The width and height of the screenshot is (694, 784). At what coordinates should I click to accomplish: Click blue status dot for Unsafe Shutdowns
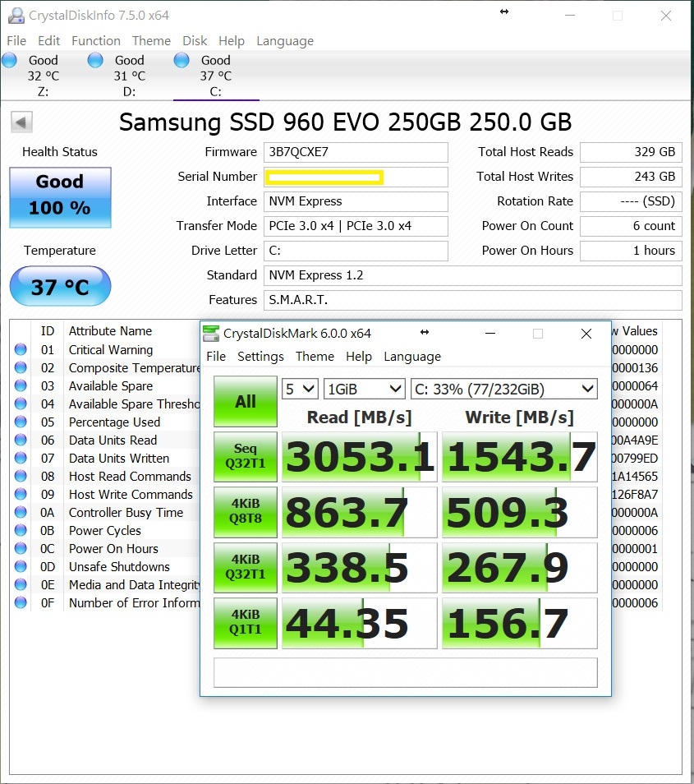(21, 566)
